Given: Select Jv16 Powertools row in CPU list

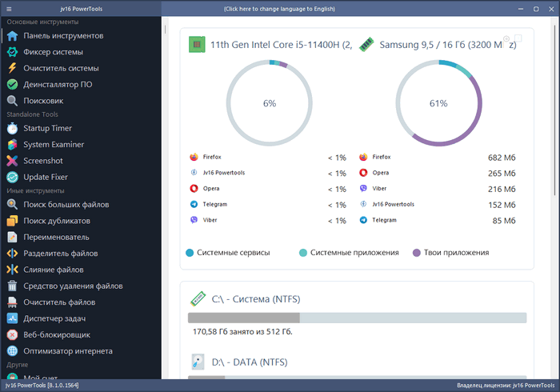Looking at the screenshot, I should [x=268, y=173].
